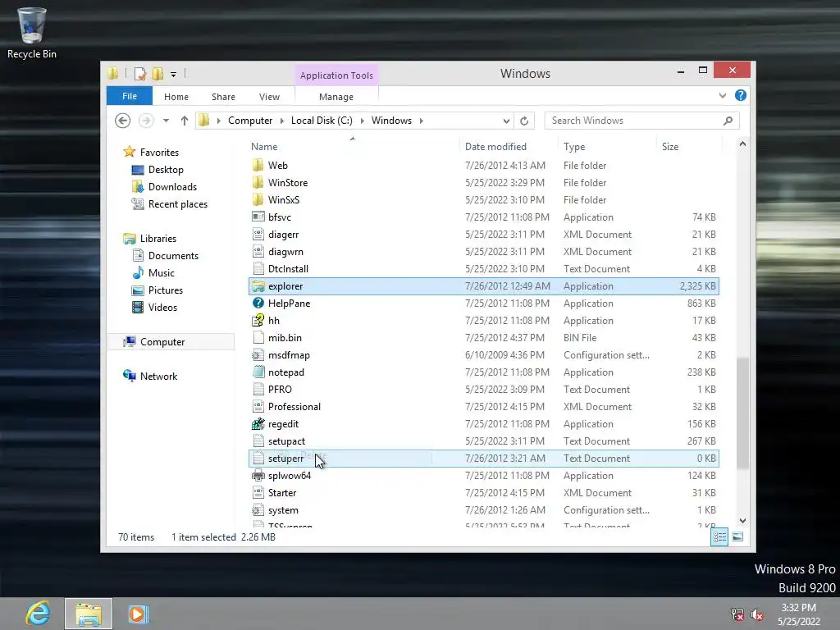Open the Recycle Bin desktop icon

coord(32,33)
